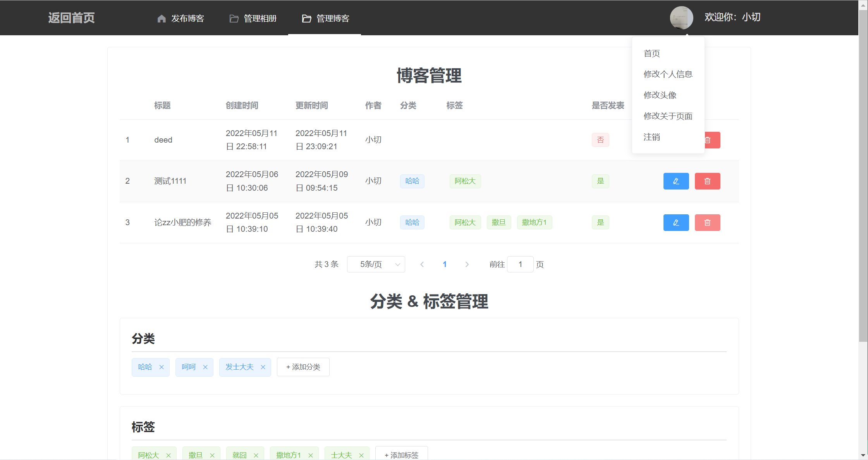Click 阿松大 tag in 测试1111 row
The height and width of the screenshot is (460, 868).
(465, 181)
